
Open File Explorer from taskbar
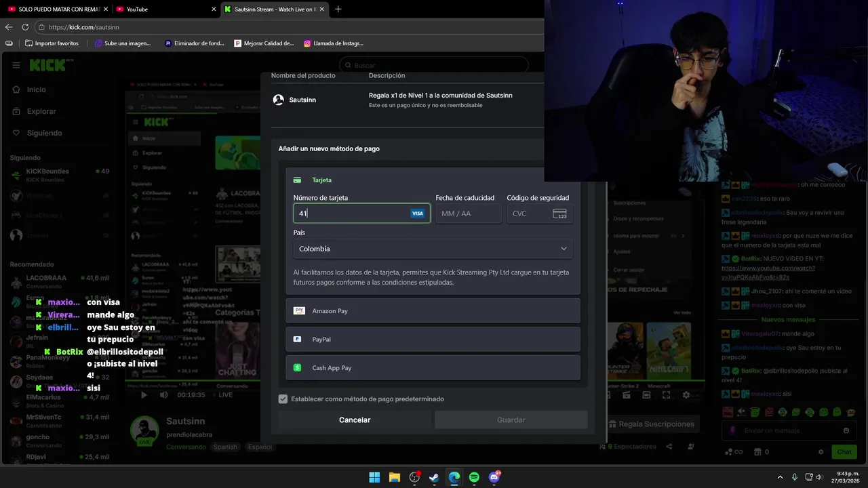(x=394, y=477)
